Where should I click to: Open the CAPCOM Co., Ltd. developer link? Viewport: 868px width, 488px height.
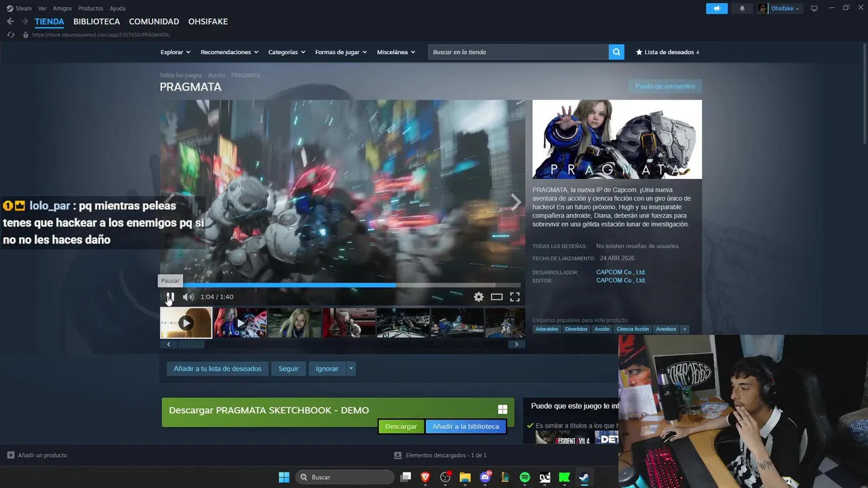pos(620,272)
